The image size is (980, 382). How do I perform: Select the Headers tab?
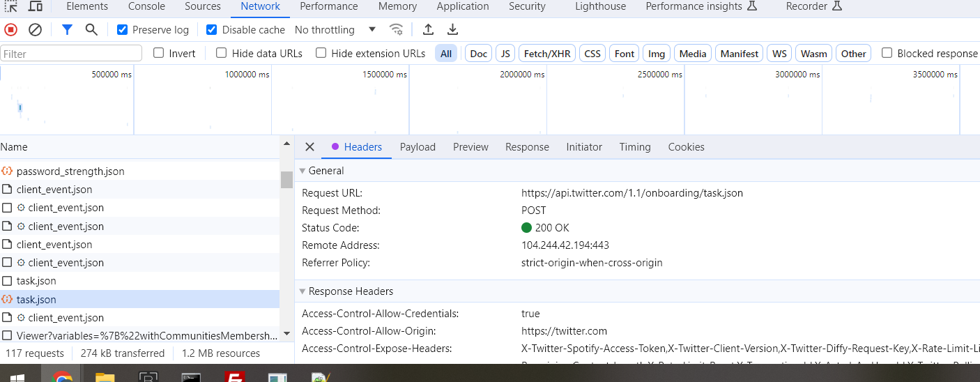coord(357,147)
